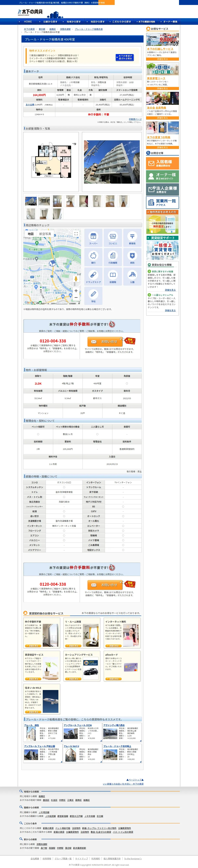Open the 病院 (hospital) nearby icon
Viewport: 198px width, 868px height.
pos(132,257)
